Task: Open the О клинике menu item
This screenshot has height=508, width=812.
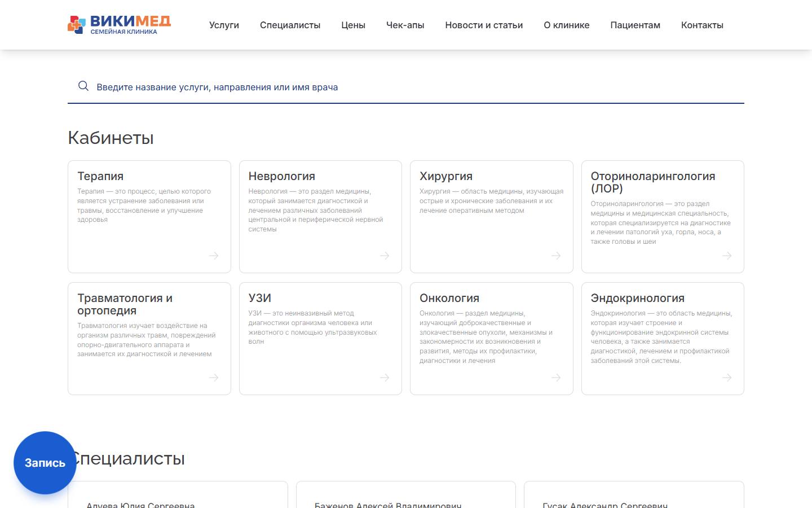Action: click(x=566, y=25)
